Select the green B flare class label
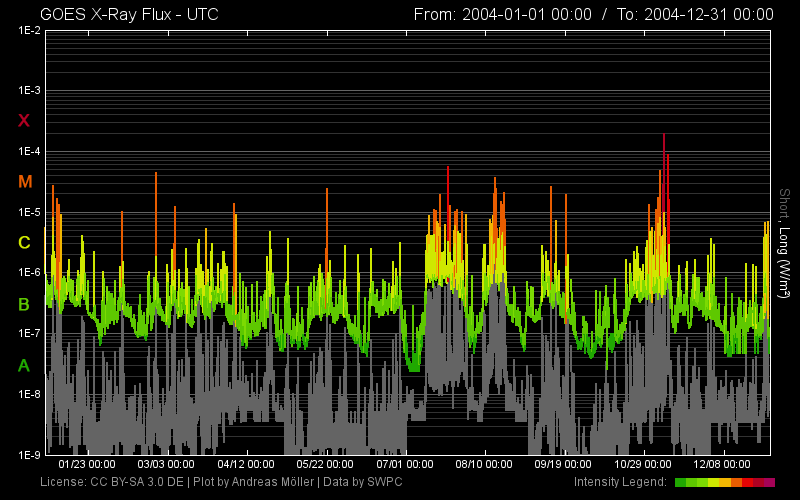Viewport: 800px width, 500px height. pos(25,303)
